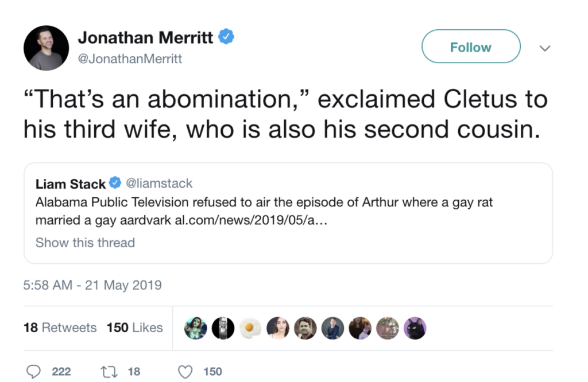View the 150 Likes list
The width and height of the screenshot is (588, 382).
coord(134,328)
